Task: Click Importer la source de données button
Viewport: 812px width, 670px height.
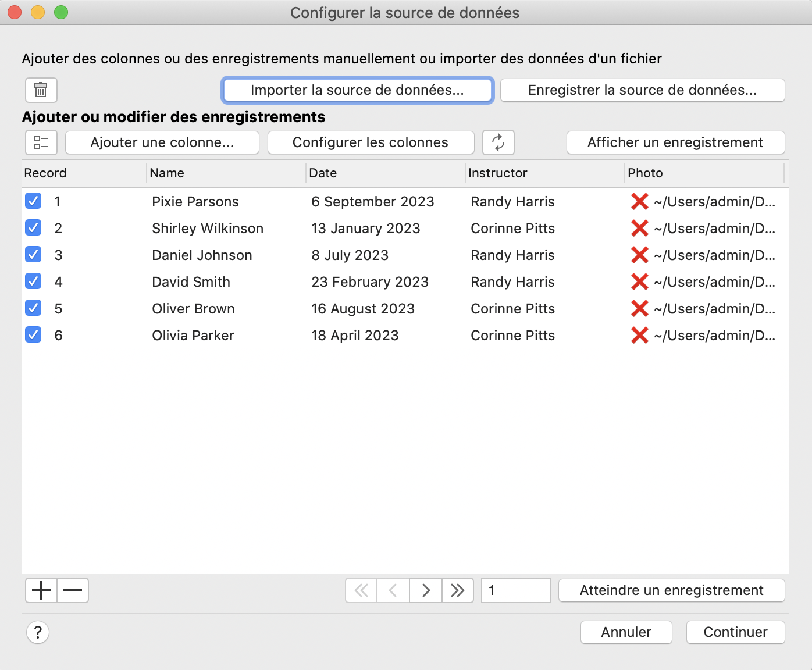Action: point(358,90)
